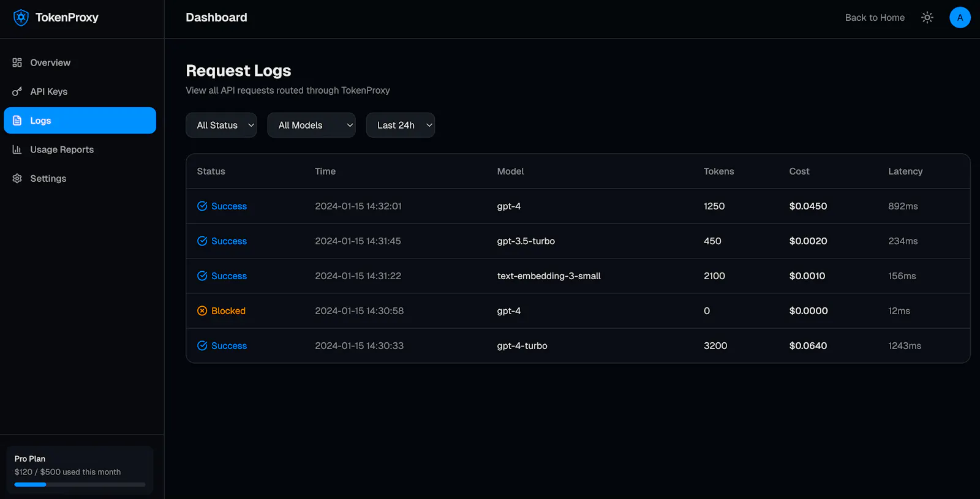The image size is (980, 499).
Task: Open the All Models filter dropdown
Action: pos(311,125)
